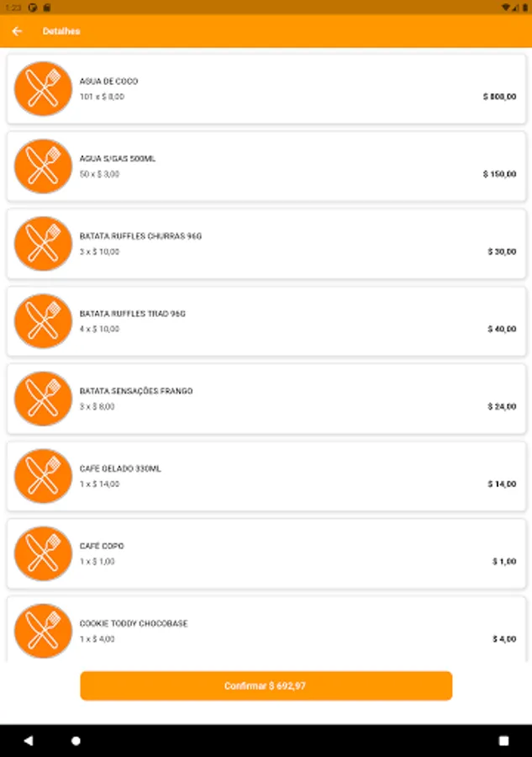
Task: Tap the cutlery icon beside COOKIE TODDY CHOCOBASE
Action: click(43, 630)
